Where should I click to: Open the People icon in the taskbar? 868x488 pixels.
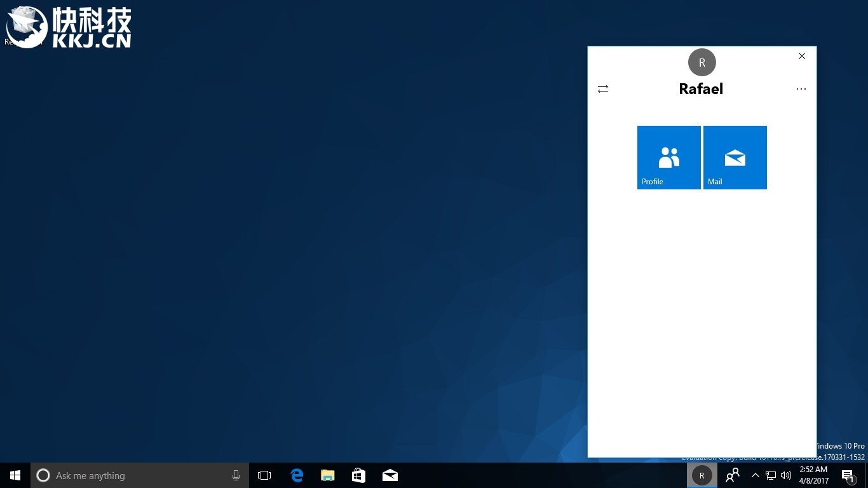(732, 475)
